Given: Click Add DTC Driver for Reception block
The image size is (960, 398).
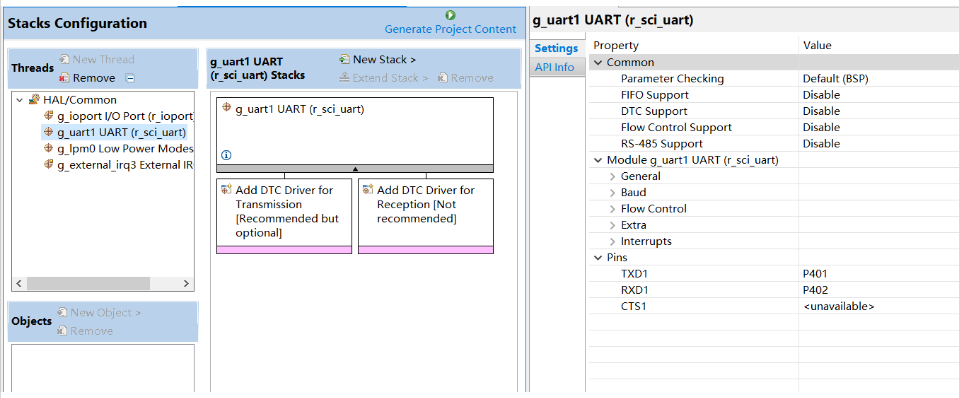Looking at the screenshot, I should pos(426,216).
